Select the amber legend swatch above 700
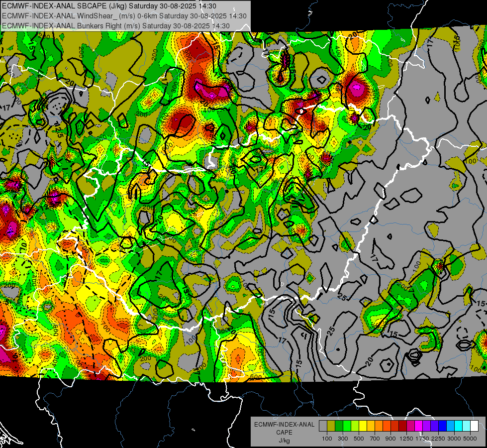 coord(371,426)
